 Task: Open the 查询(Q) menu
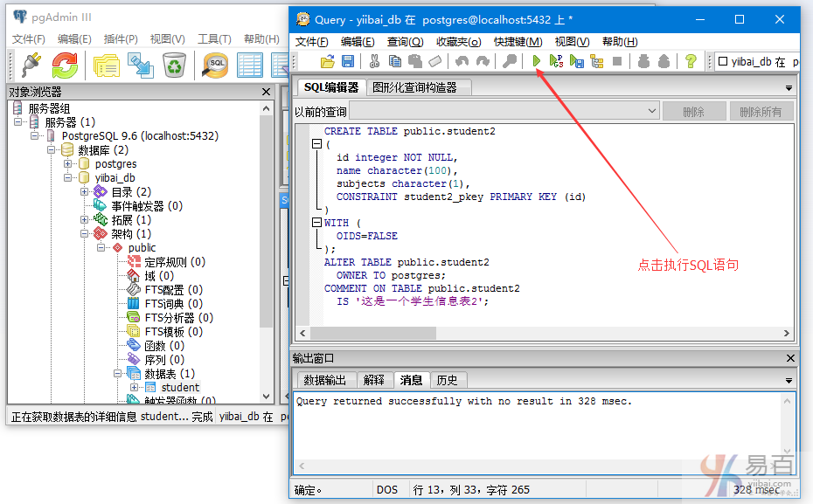(x=402, y=41)
